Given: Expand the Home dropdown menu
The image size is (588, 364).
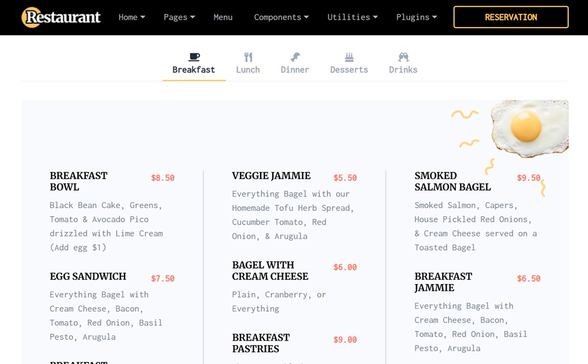Looking at the screenshot, I should (131, 17).
